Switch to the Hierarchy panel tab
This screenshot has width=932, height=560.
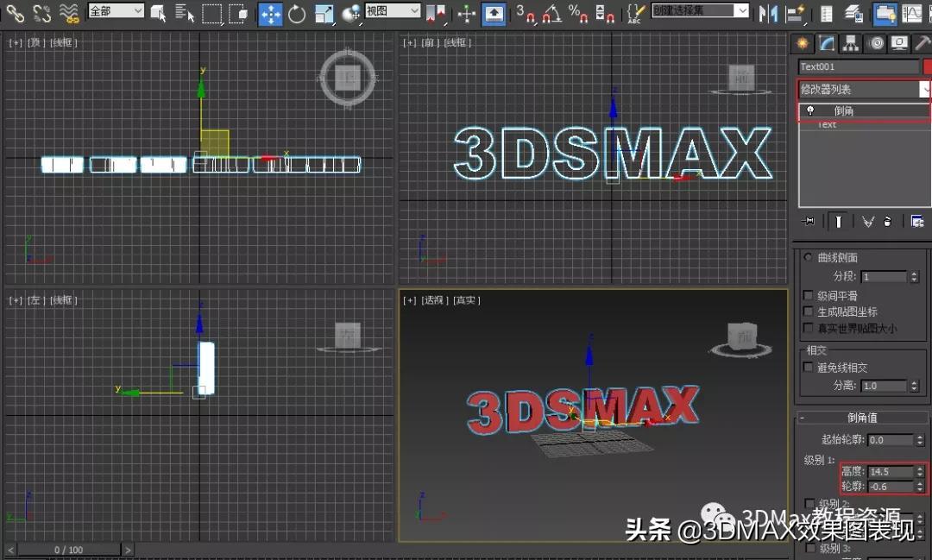[x=851, y=43]
